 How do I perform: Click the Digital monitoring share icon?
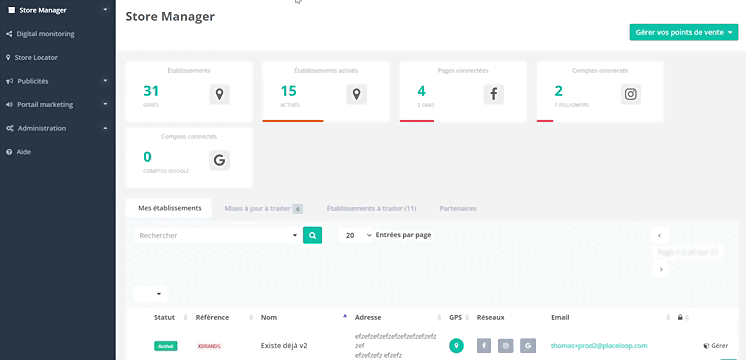tap(9, 34)
